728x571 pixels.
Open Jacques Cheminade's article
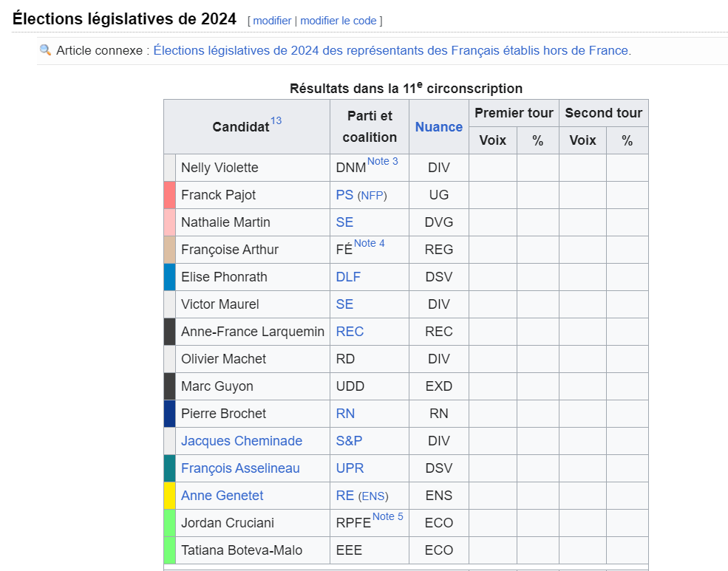click(x=242, y=441)
